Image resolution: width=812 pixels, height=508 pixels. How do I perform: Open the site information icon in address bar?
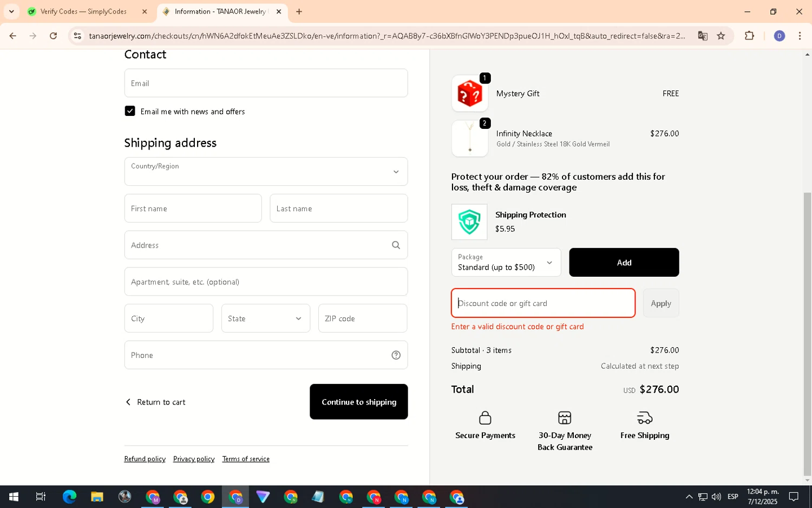pos(77,36)
